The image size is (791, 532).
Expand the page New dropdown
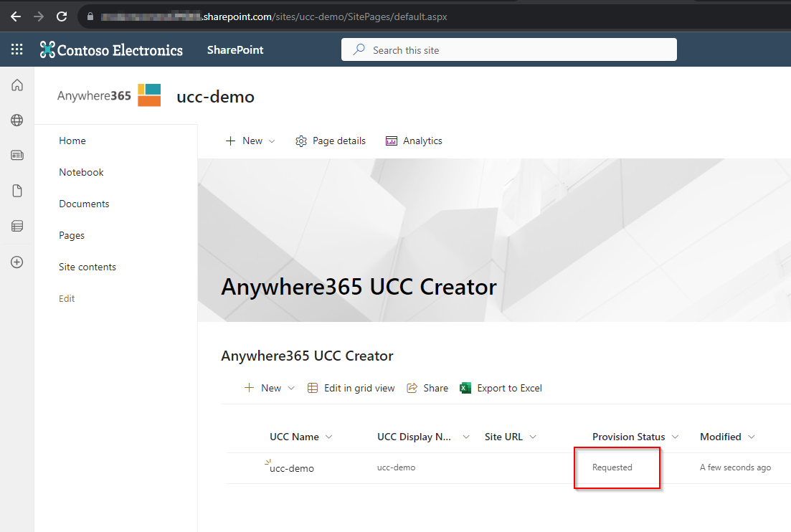(x=250, y=141)
